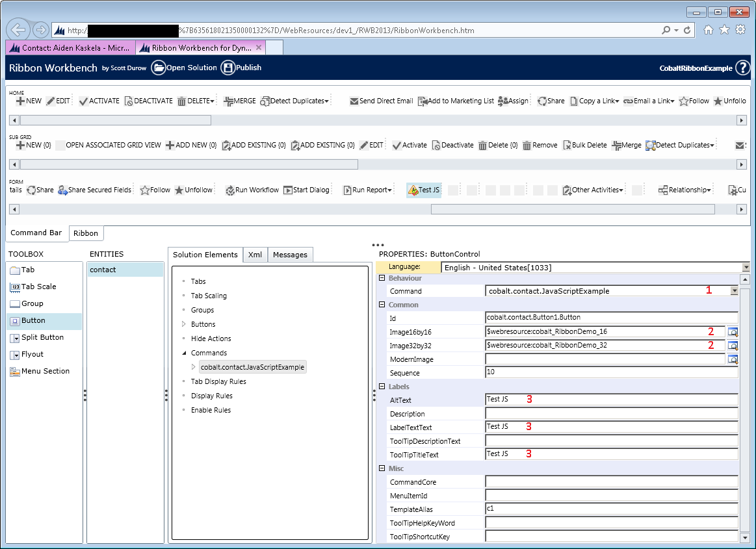Click the Image16by16 lookup icon
This screenshot has height=549, width=756.
pyautogui.click(x=733, y=332)
